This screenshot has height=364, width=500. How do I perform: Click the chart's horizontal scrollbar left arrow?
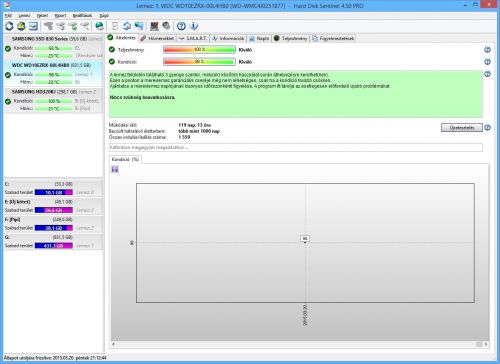point(114,344)
